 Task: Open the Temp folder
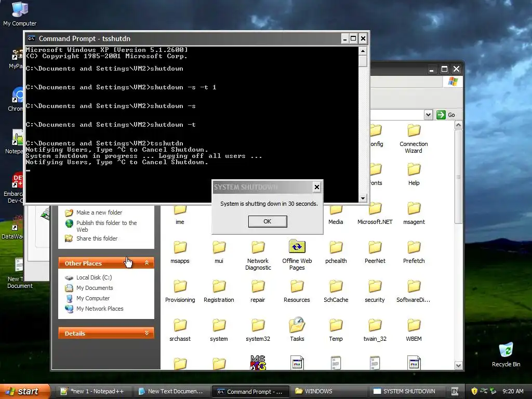(x=336, y=330)
